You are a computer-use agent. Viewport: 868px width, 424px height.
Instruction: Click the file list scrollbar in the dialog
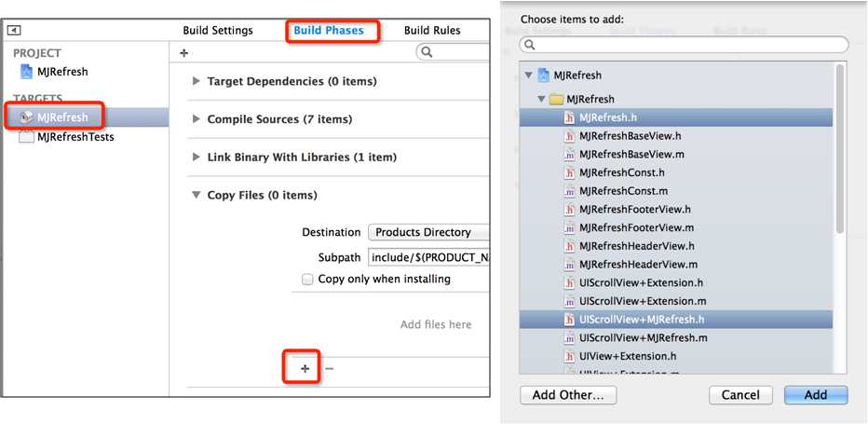tap(840, 148)
